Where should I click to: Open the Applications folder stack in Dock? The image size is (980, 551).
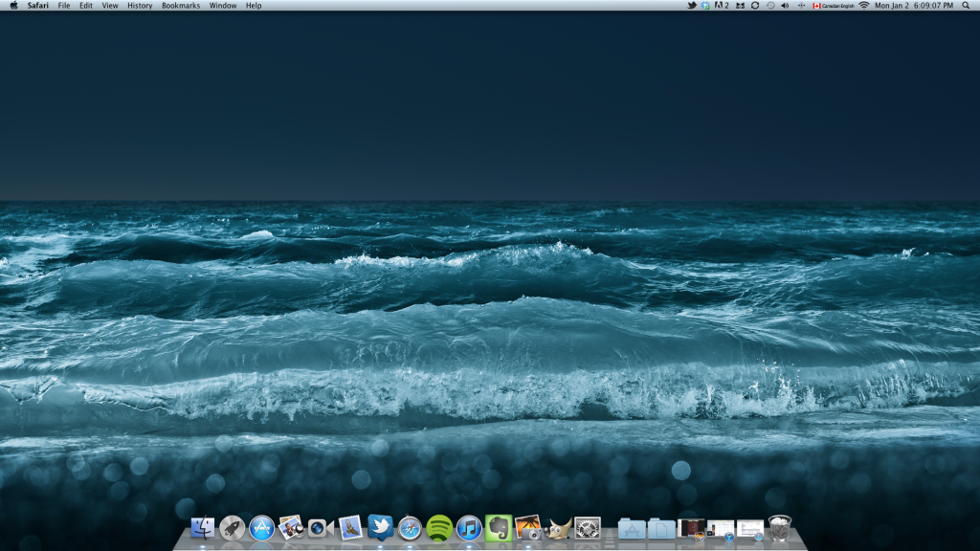coord(632,529)
